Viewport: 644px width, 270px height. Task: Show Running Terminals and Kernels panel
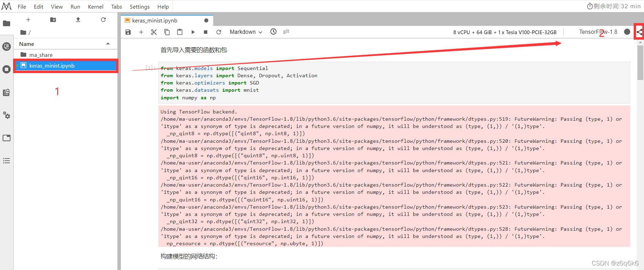pos(7,69)
